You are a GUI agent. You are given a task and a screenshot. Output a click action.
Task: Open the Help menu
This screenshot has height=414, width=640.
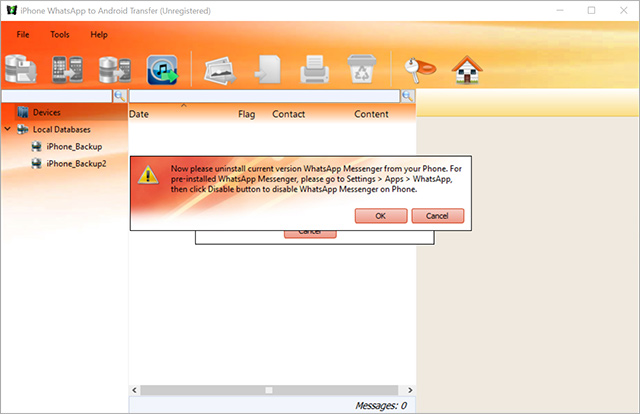pyautogui.click(x=99, y=34)
